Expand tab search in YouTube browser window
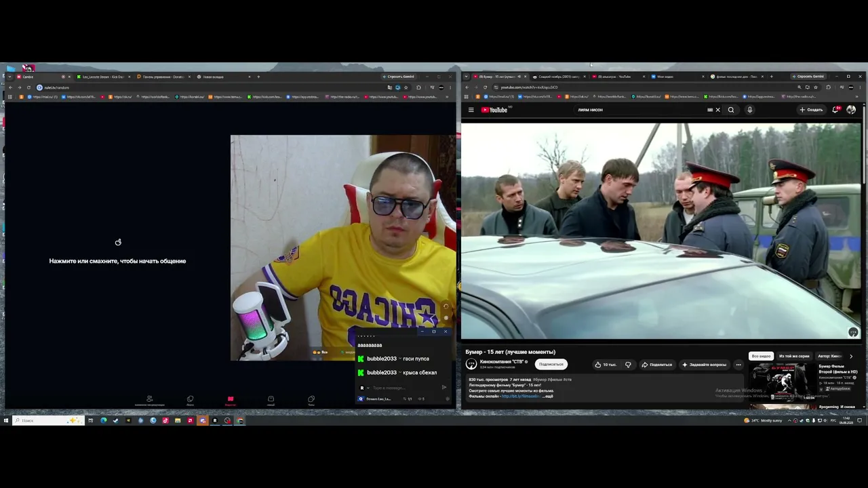This screenshot has width=868, height=488. (x=468, y=77)
